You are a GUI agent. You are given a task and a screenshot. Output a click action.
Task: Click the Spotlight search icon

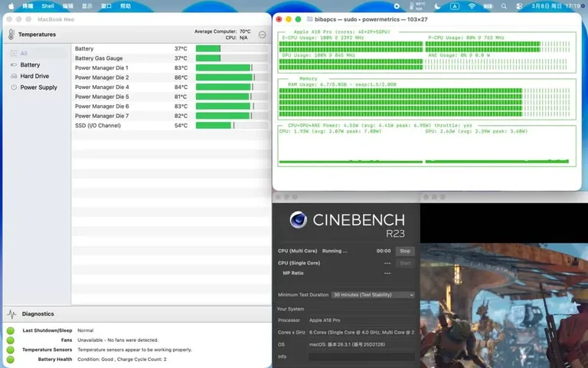[x=504, y=6]
